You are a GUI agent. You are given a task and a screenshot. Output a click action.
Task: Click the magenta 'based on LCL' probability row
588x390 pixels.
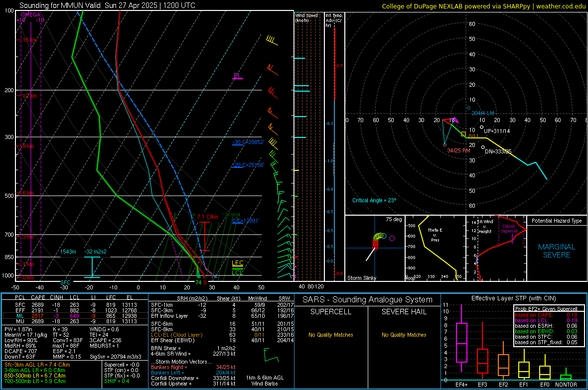pos(546,320)
